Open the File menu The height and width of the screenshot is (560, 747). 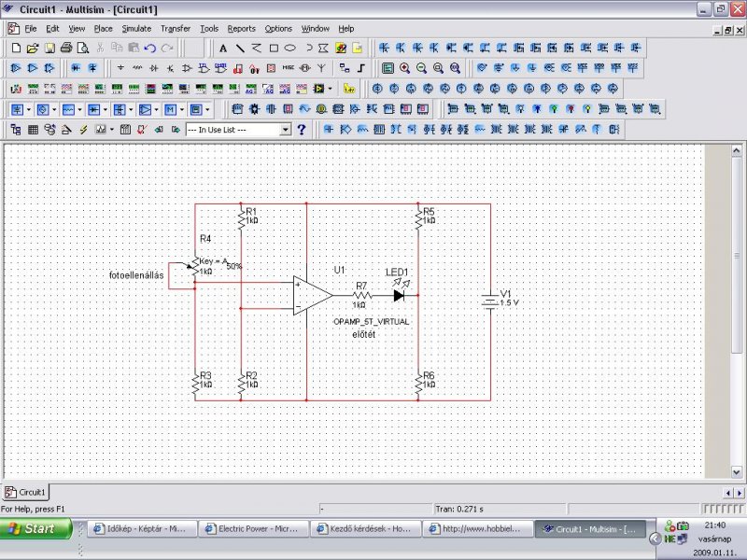pos(31,29)
